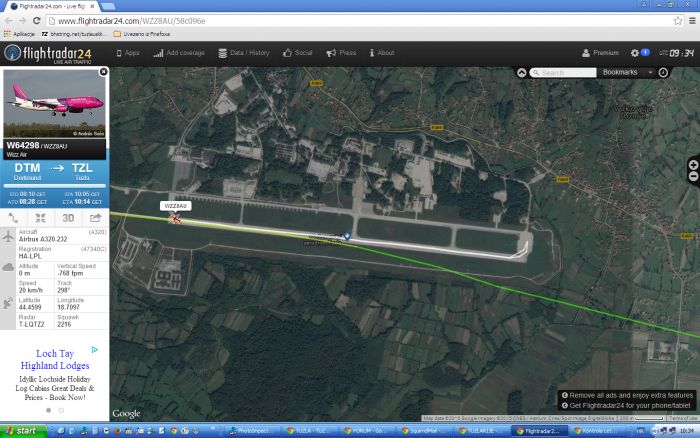Image resolution: width=700 pixels, height=438 pixels.
Task: Click the radar dish icon
Action: pyautogui.click(x=8, y=303)
